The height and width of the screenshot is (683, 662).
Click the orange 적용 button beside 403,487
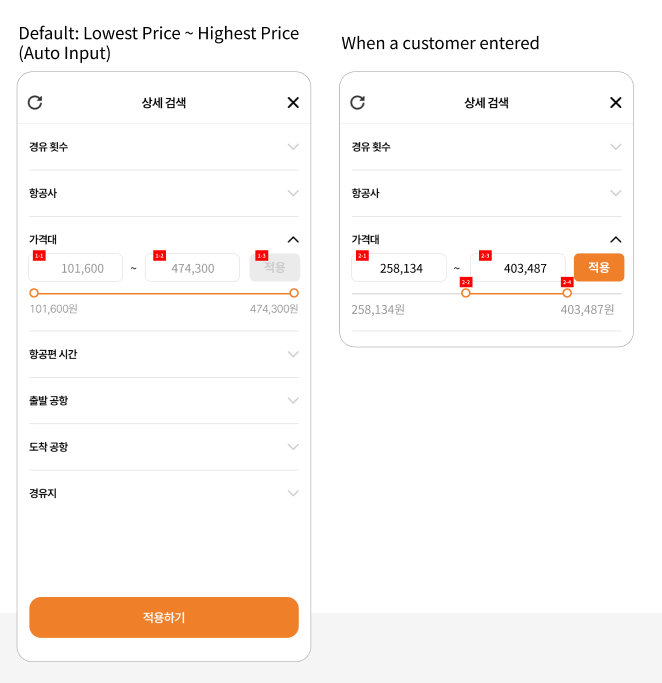click(x=599, y=268)
